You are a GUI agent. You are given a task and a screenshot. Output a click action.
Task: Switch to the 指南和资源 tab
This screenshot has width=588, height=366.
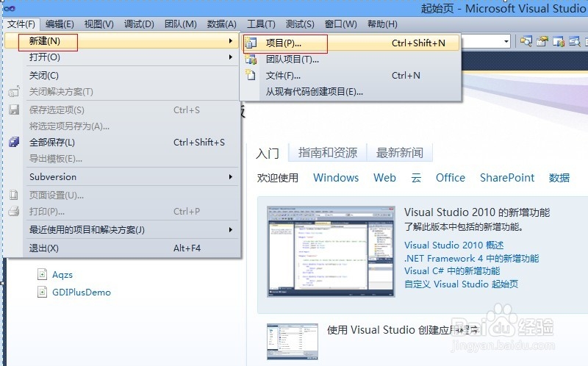(x=327, y=153)
